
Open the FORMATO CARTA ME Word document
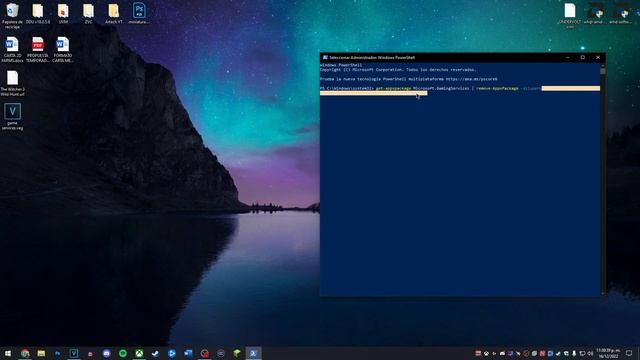click(x=63, y=49)
